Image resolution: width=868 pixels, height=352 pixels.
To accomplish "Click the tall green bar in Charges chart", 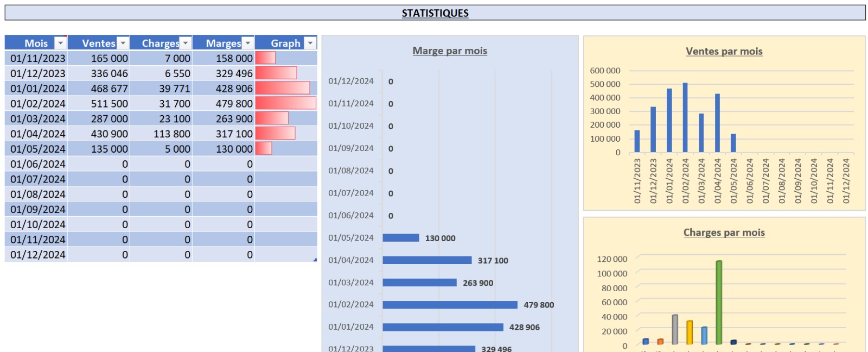I will point(719,303).
